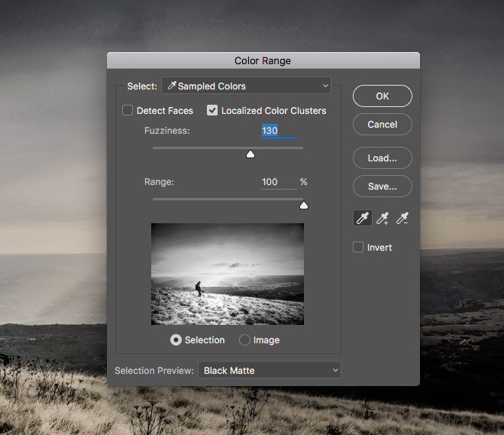504x435 pixels.
Task: Expand the Selection Preview Black Matte dropdown
Action: coord(269,371)
